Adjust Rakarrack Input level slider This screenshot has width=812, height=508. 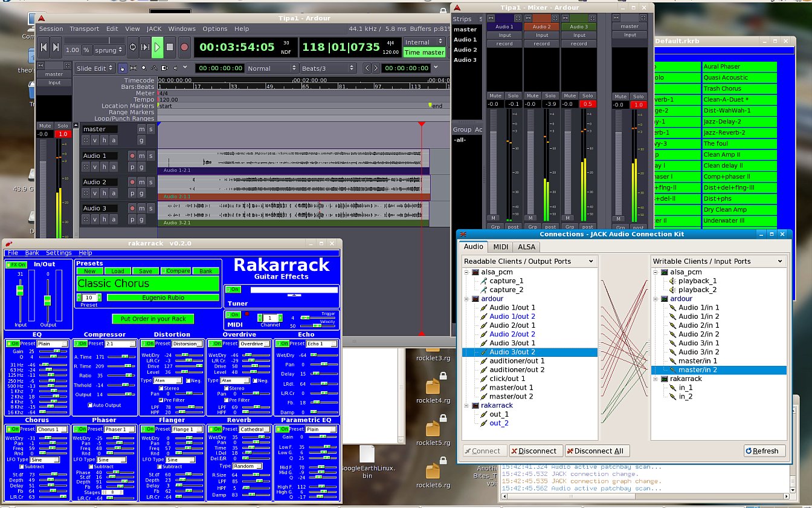coord(20,291)
